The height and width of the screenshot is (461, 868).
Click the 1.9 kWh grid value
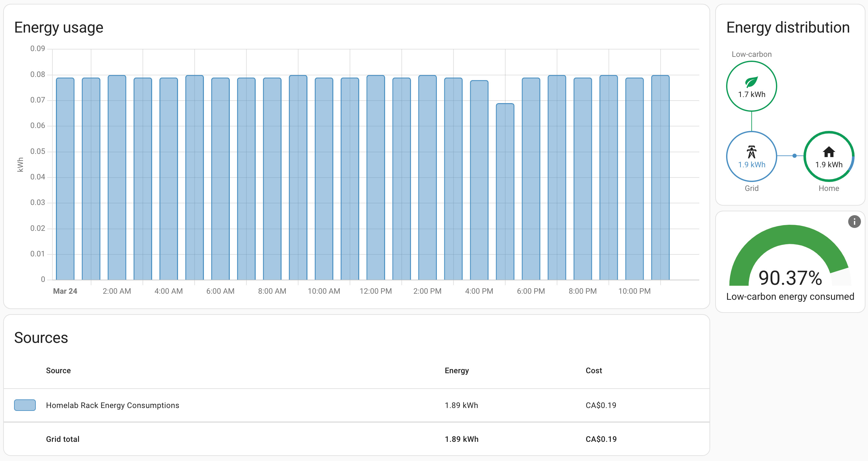coord(751,165)
